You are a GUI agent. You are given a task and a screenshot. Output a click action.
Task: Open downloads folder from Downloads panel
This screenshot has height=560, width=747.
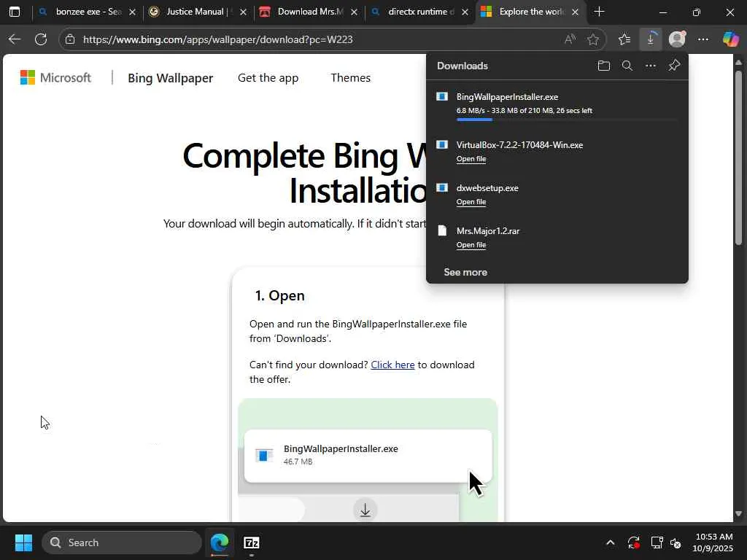pyautogui.click(x=603, y=66)
